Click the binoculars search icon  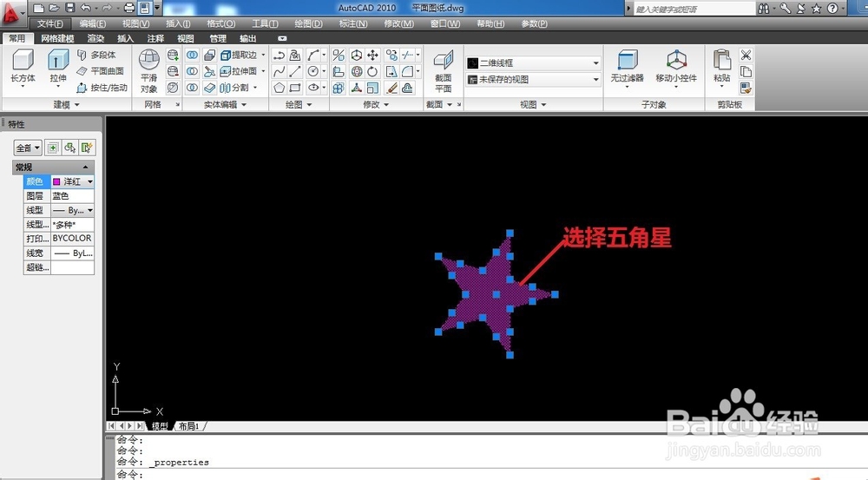pos(763,9)
